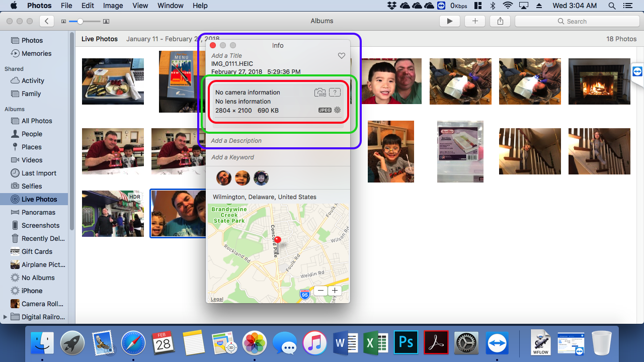
Task: Click the Legal link on the map
Action: (x=217, y=299)
